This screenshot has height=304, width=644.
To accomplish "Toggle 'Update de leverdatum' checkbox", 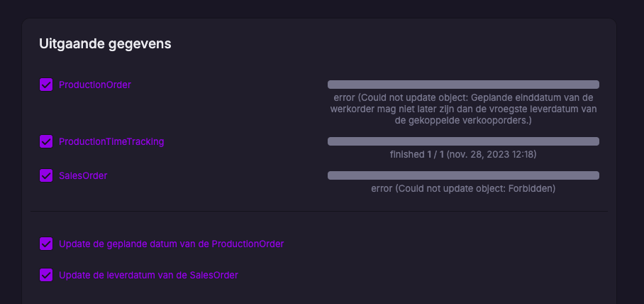I will (46, 275).
